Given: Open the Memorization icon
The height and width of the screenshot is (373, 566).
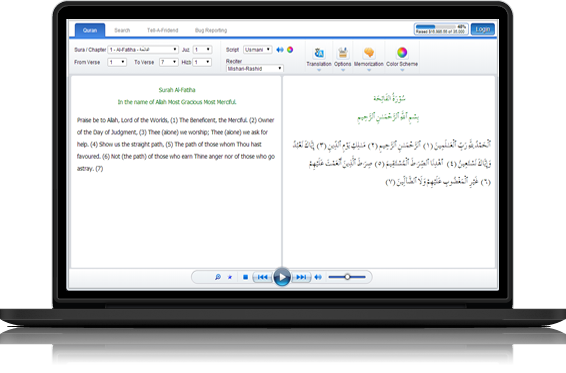Looking at the screenshot, I should (369, 53).
